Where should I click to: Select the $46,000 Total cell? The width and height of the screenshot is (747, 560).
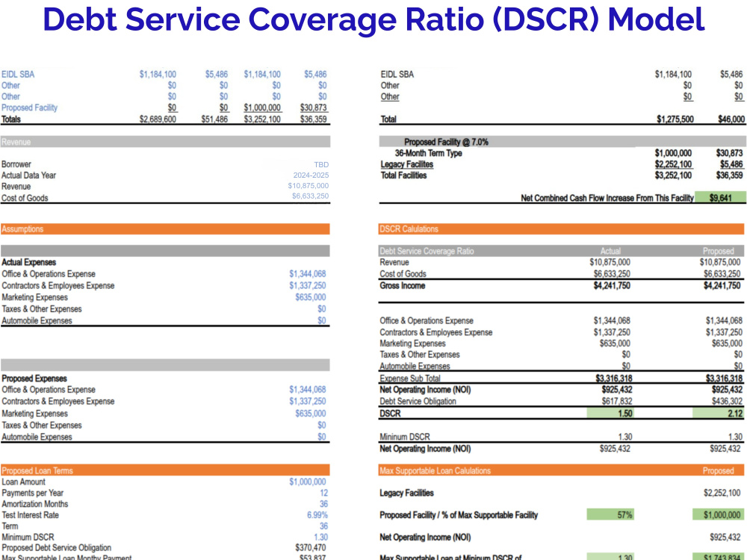click(x=731, y=119)
